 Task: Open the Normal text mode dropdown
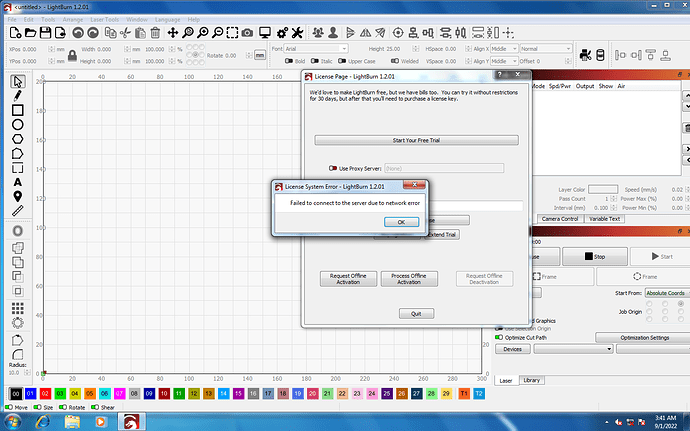pos(546,48)
